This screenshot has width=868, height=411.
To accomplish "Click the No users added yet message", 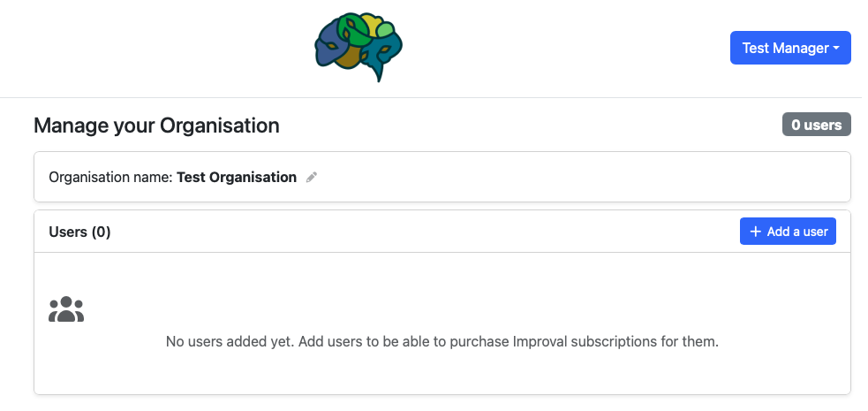I will (230, 341).
